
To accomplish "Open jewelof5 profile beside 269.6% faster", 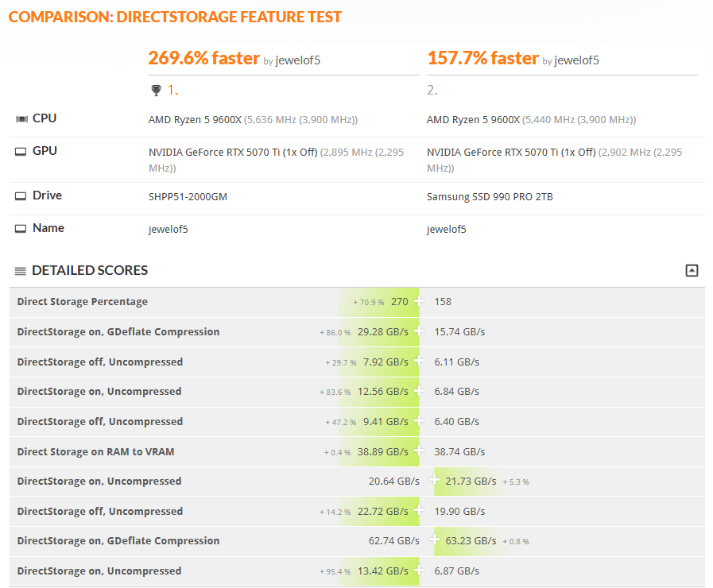I will (x=298, y=60).
